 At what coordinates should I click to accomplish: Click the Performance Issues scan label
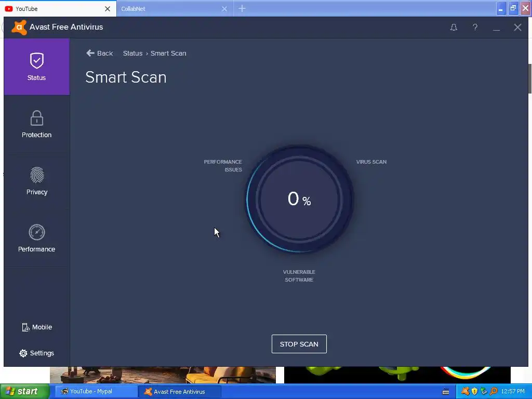(x=223, y=166)
